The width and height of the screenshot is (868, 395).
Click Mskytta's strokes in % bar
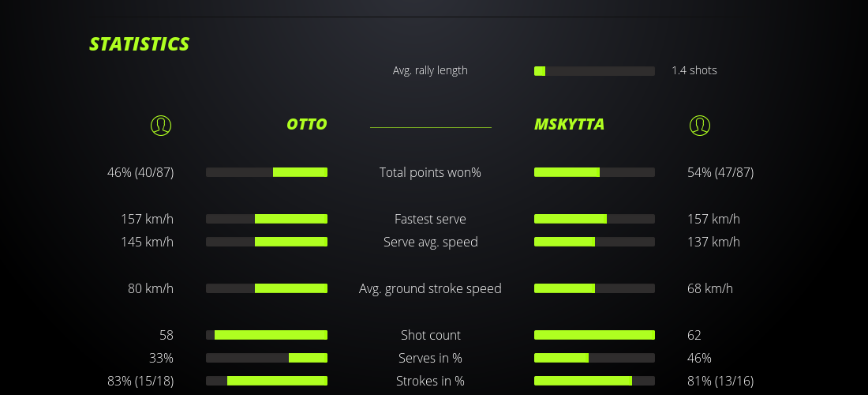[594, 381]
